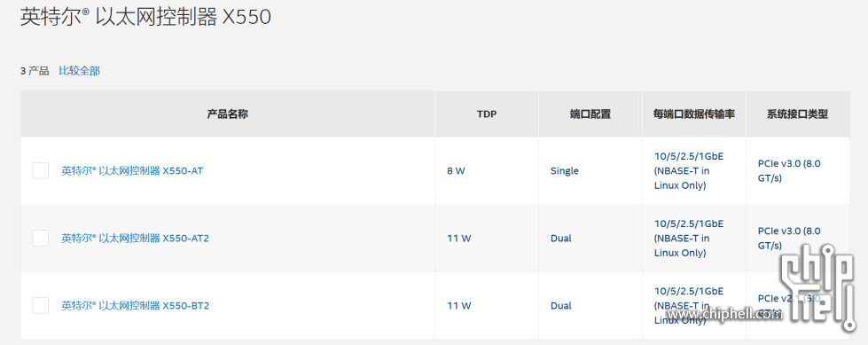868x345 pixels.
Task: Click the 系统接口类型 column header
Action: (x=797, y=114)
